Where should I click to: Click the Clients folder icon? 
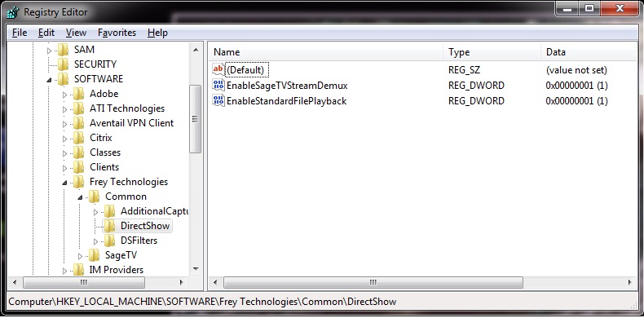(78, 167)
